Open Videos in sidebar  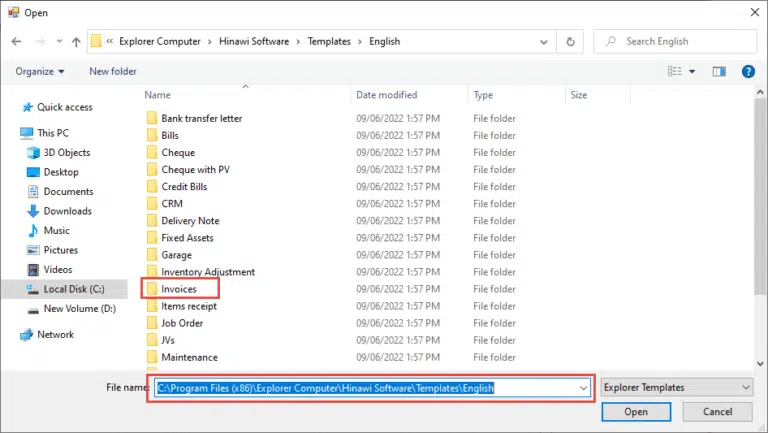[x=50, y=270]
